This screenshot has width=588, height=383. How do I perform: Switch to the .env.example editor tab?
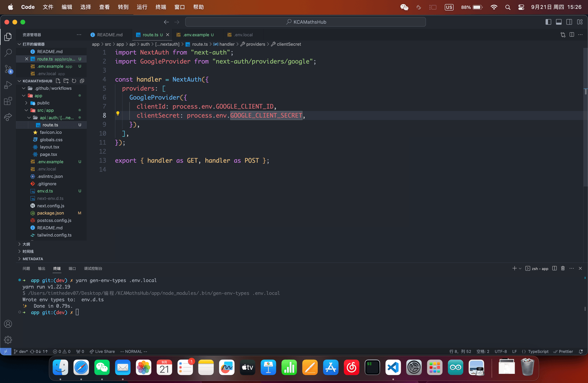coord(196,35)
